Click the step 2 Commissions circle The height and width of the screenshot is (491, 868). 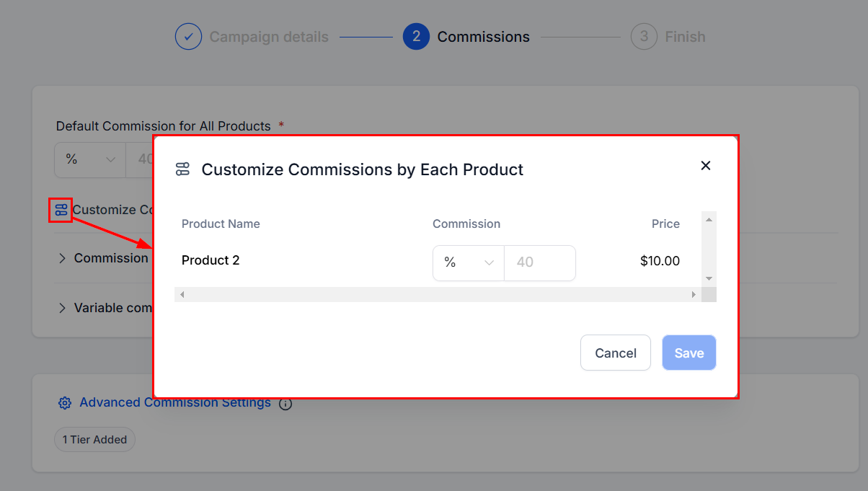point(416,37)
